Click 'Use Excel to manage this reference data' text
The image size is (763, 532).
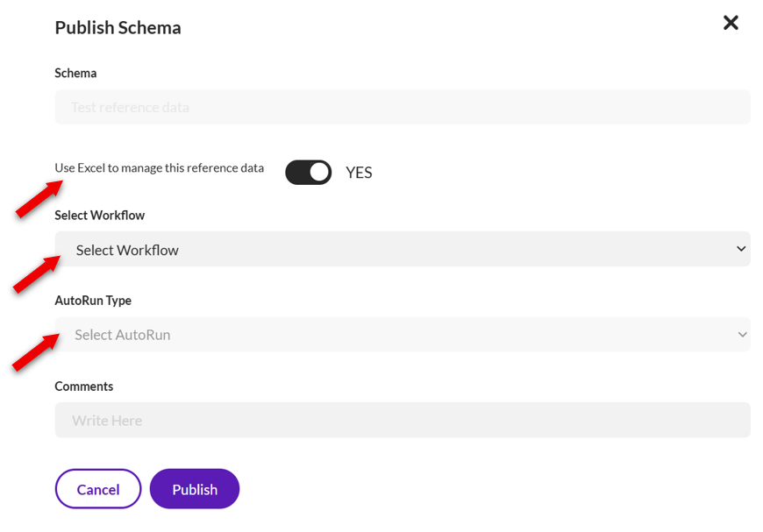tap(159, 168)
